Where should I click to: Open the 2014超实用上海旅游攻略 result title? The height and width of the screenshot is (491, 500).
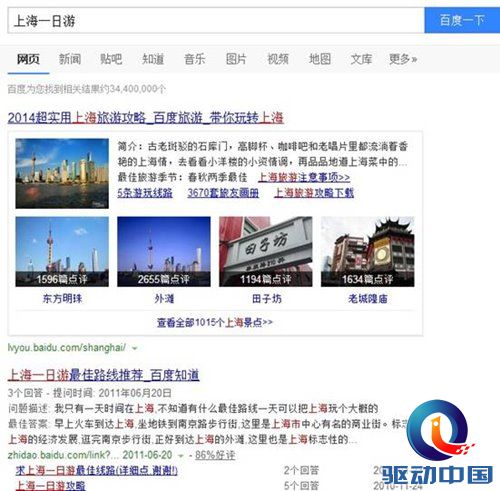146,118
